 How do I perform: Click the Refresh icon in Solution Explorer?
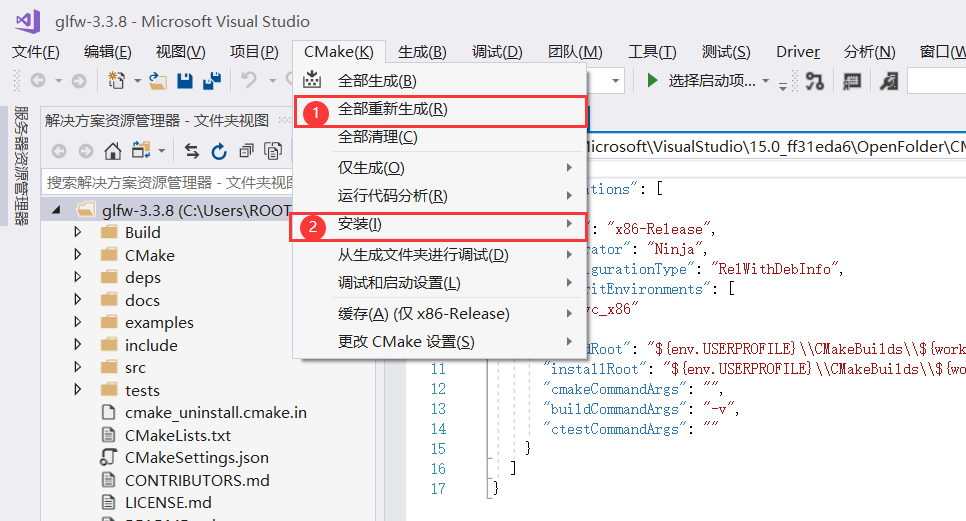218,151
